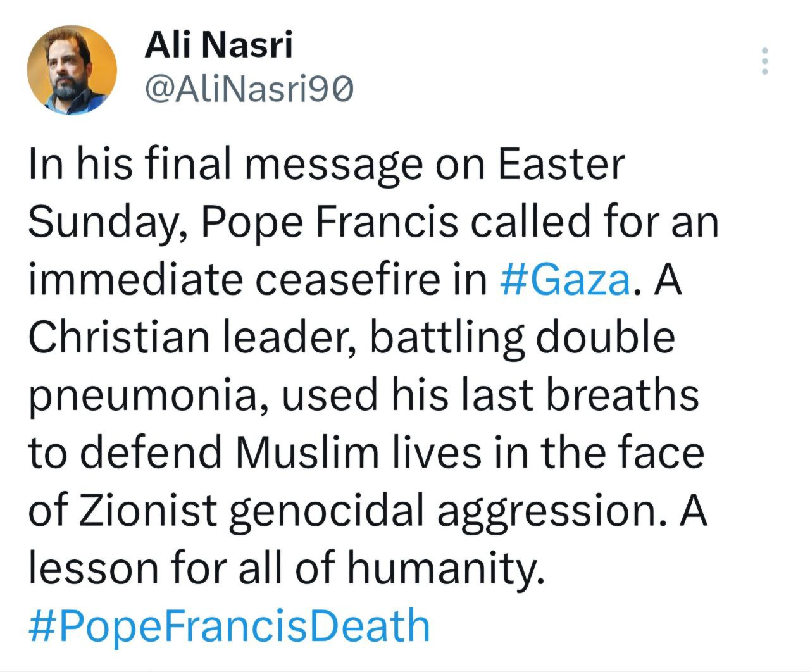The width and height of the screenshot is (810, 672).
Task: Click the display name "Ali Nasri"
Action: click(218, 46)
